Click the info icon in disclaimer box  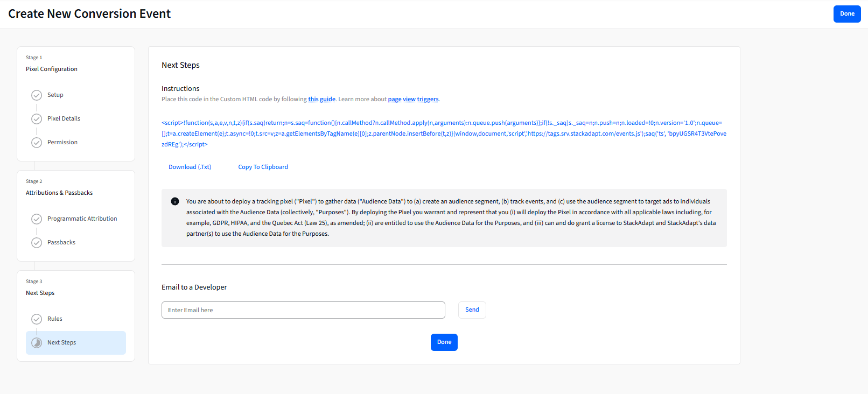(175, 201)
